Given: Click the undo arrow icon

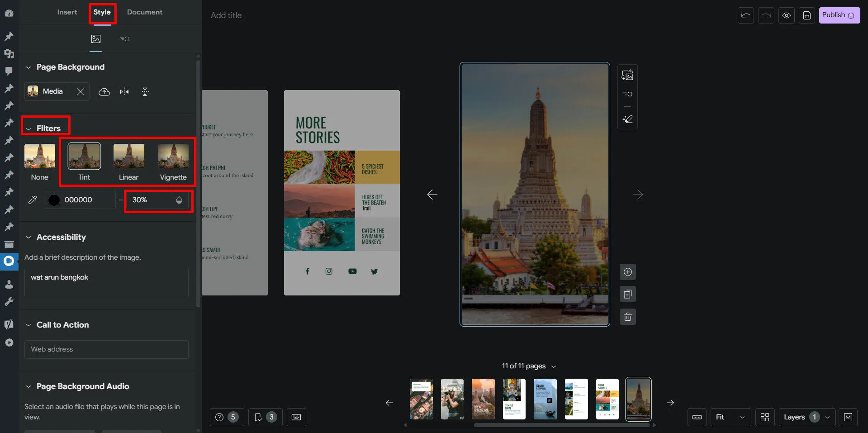Looking at the screenshot, I should (745, 15).
